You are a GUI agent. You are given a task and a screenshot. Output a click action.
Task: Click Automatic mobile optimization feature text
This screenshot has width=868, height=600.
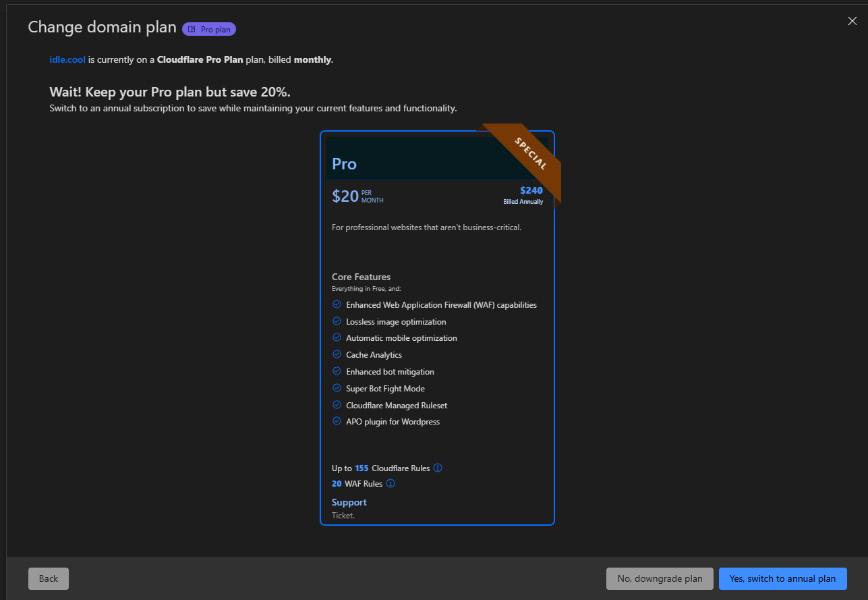click(x=401, y=338)
